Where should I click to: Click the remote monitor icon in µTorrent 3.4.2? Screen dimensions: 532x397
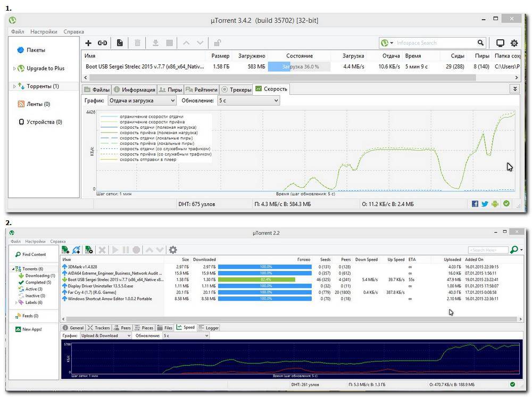[x=500, y=43]
